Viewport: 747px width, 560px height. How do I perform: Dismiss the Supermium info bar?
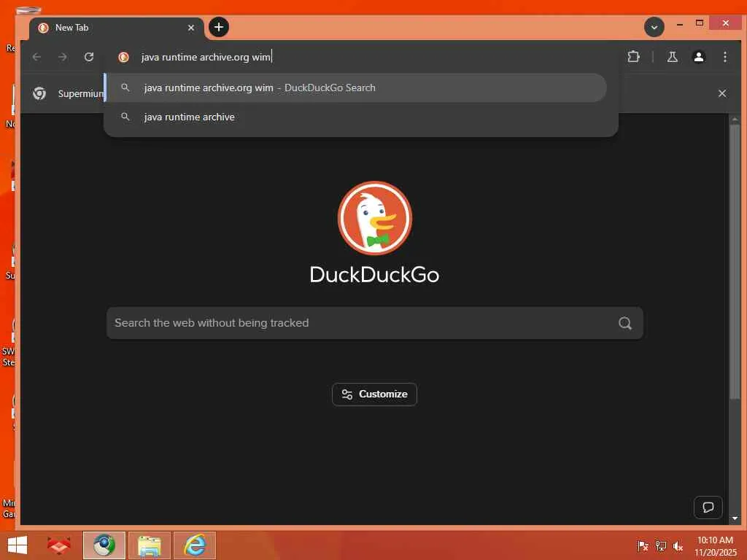tap(721, 93)
